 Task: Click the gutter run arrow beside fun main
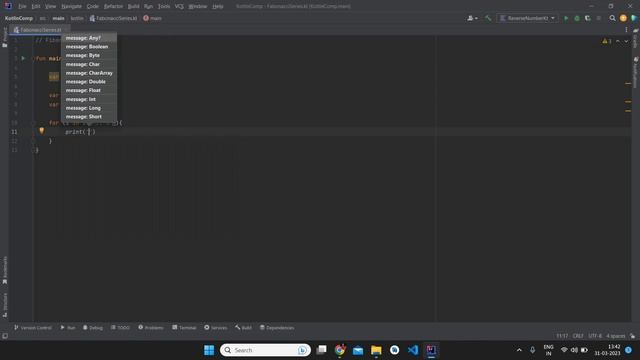[23, 58]
